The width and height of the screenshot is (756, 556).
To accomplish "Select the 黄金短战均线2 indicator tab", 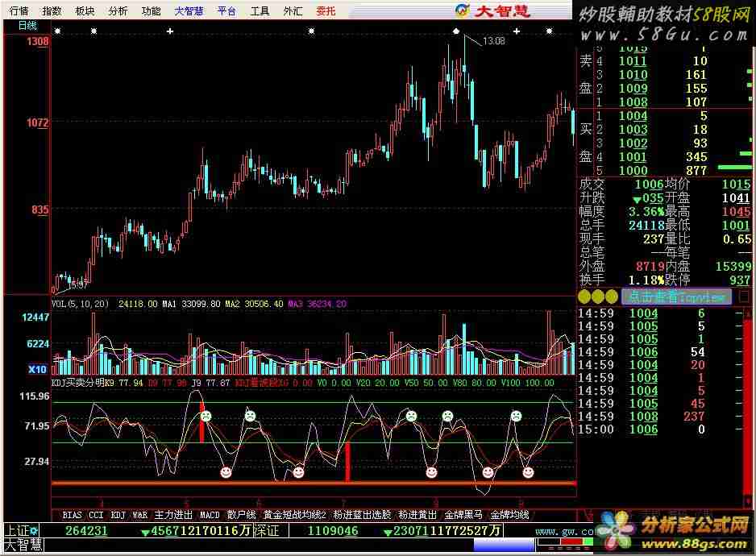I will pos(295,515).
